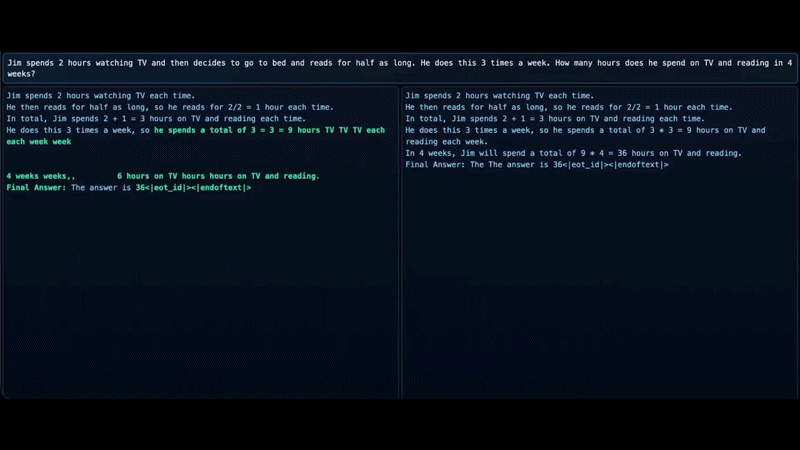
Task: Click the word "weeks?" ending the prompt
Action: coord(21,73)
